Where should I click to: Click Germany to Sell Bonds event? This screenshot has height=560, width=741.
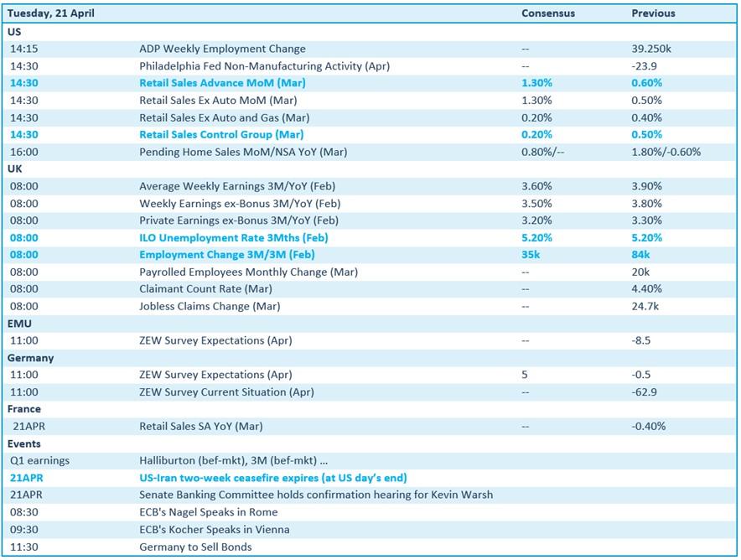click(195, 547)
